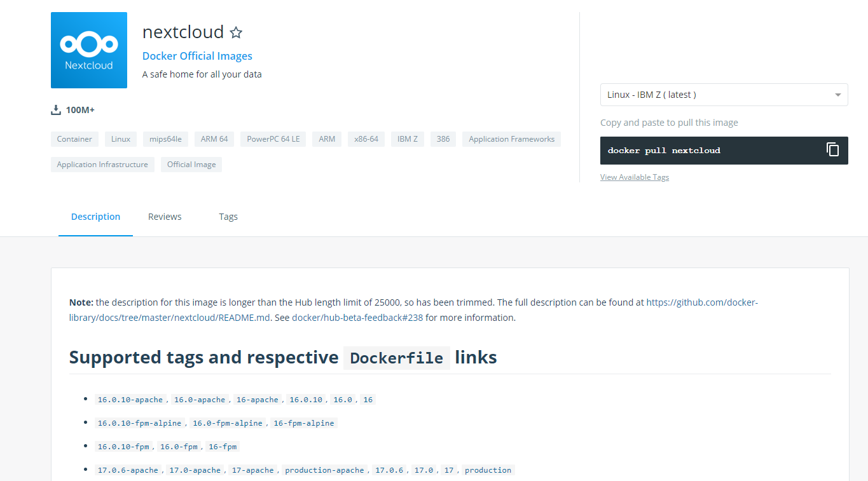Open the 16.0.10 tag link
868x481 pixels.
tap(306, 400)
